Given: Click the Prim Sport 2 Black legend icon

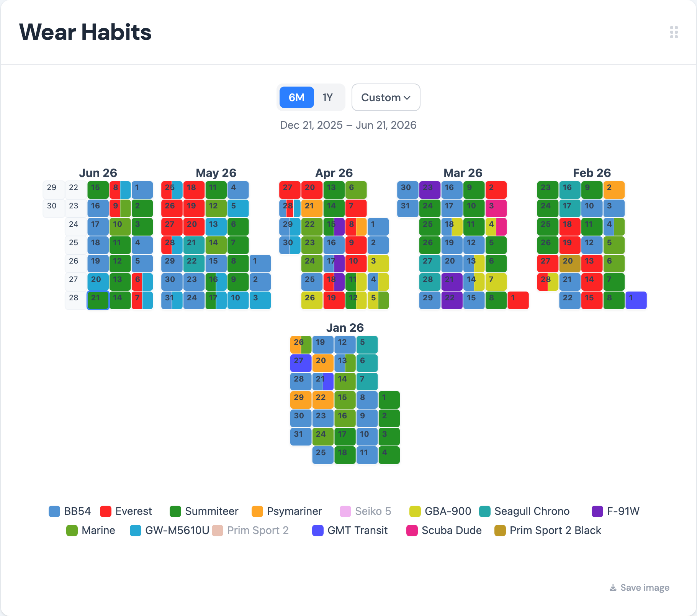Looking at the screenshot, I should point(500,531).
